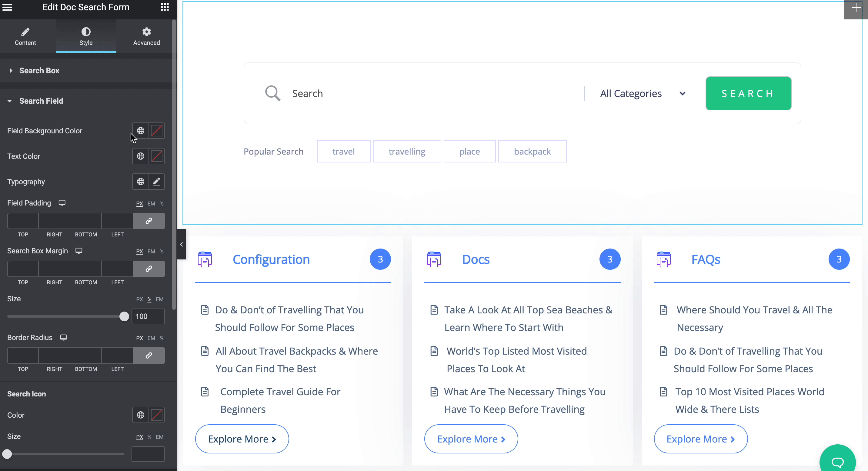Expand the Search Box section
Viewport: 868px width, 471px height.
pos(39,71)
